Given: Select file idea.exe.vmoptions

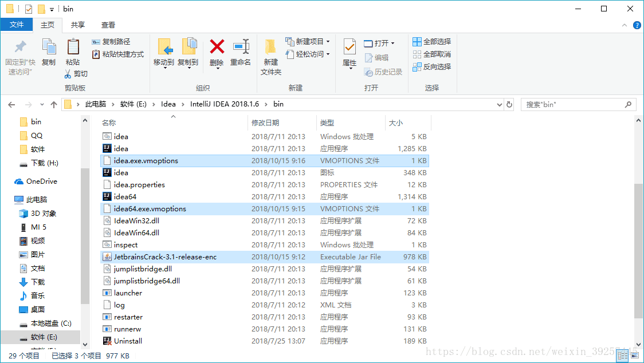Looking at the screenshot, I should [x=265, y=160].
